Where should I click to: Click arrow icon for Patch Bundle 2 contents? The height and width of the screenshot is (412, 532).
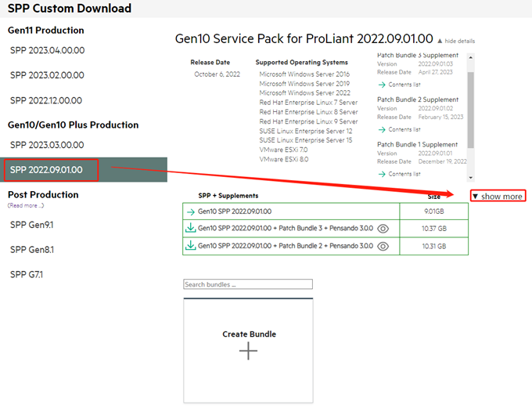[x=382, y=129]
